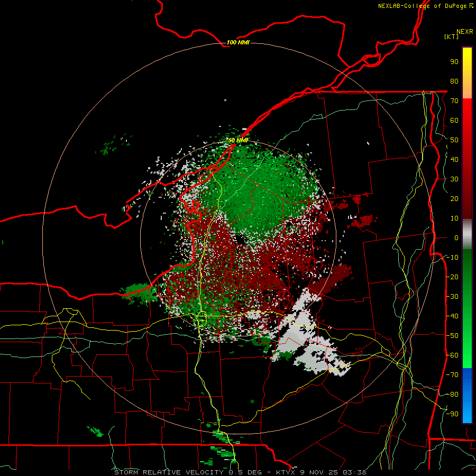
Task: Click the -90 value on velocity scale
Action: coord(452,414)
